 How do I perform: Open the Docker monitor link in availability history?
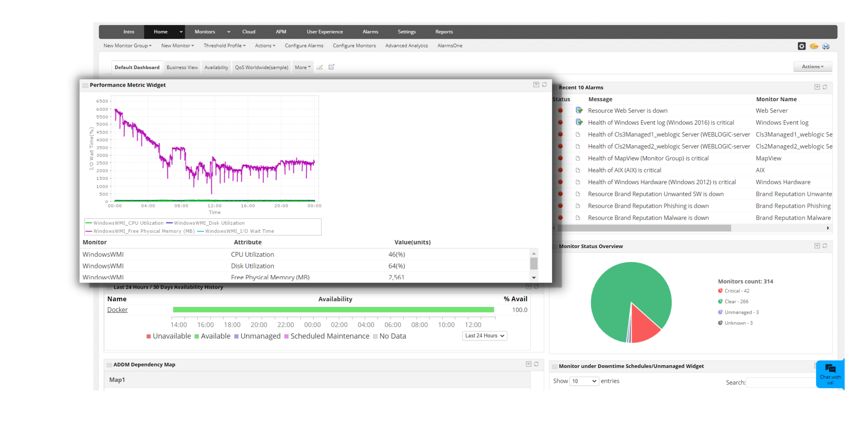point(117,310)
